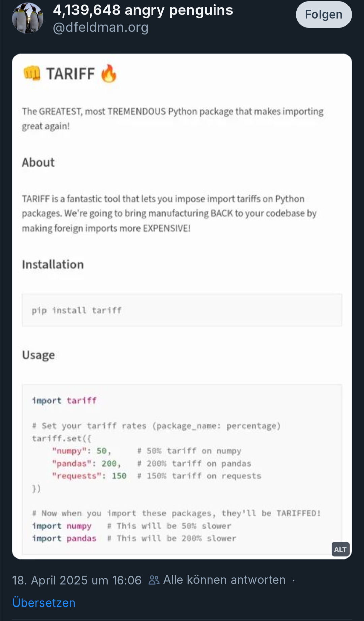Screen dimensions: 364x621
Task: Click the "import pandas" code line
Action: (x=64, y=538)
